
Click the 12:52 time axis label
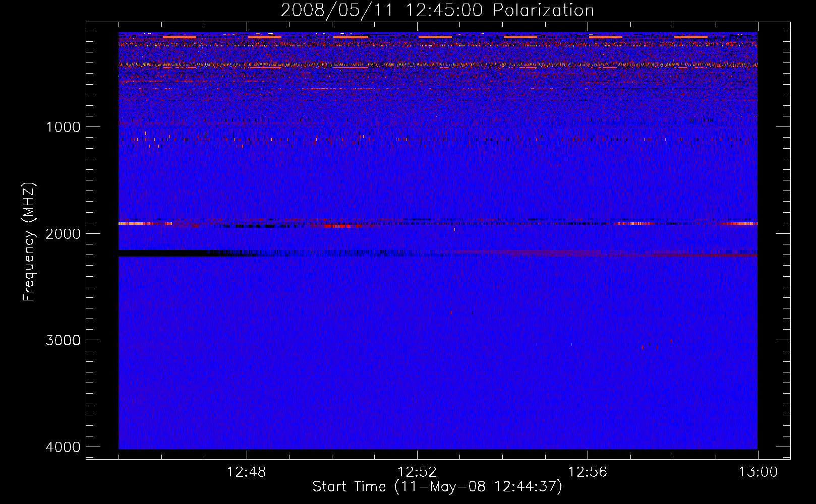417,472
